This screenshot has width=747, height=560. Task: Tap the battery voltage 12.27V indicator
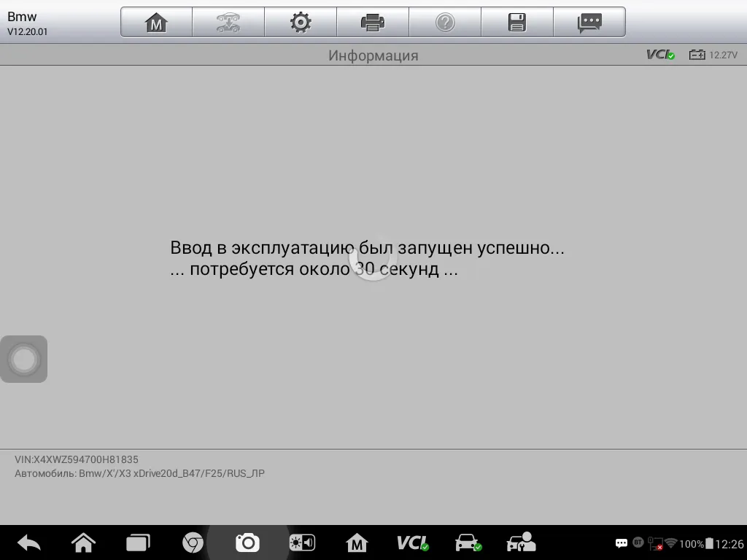pyautogui.click(x=713, y=55)
